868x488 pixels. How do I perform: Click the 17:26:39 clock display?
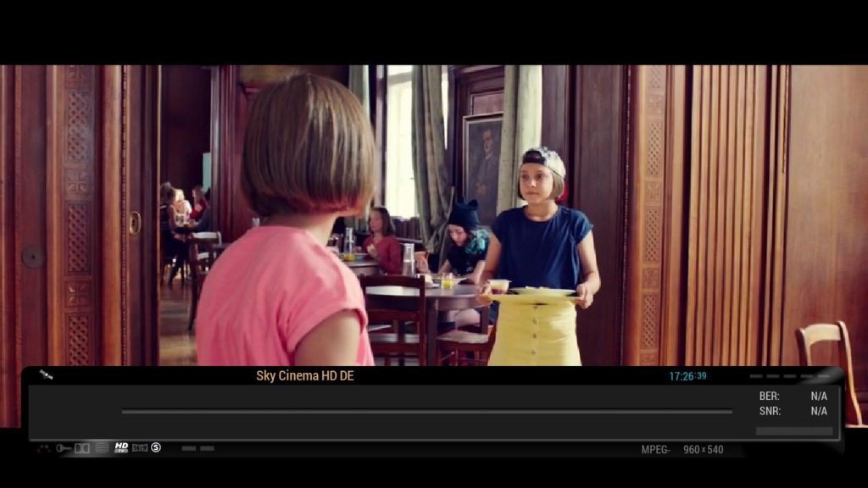point(687,376)
